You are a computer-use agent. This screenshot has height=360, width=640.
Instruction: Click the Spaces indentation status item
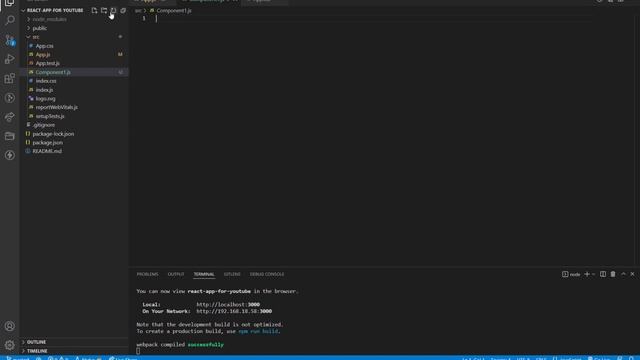501,358
